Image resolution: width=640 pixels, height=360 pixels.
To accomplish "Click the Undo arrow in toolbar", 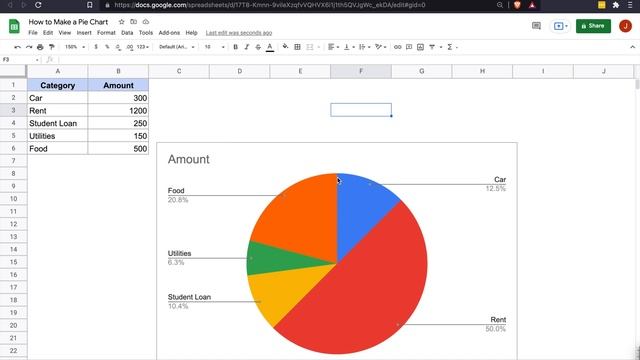I will 17,47.
